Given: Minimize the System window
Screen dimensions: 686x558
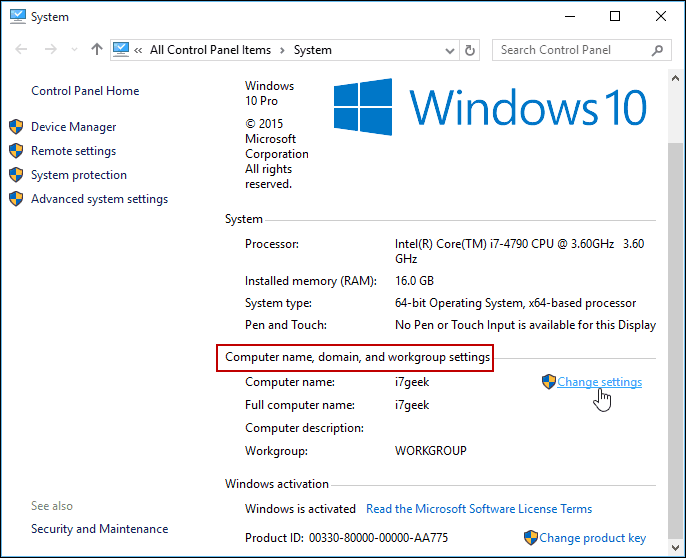Looking at the screenshot, I should click(570, 17).
